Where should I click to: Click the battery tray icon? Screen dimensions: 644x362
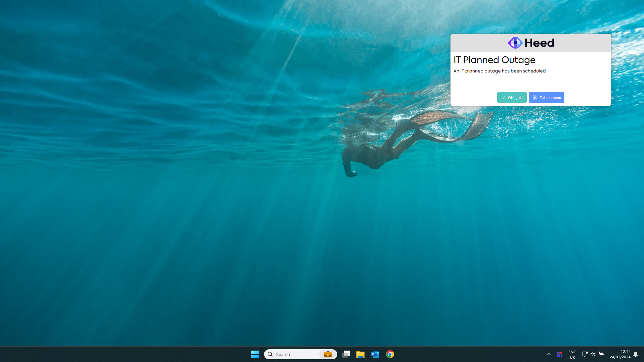pyautogui.click(x=601, y=354)
